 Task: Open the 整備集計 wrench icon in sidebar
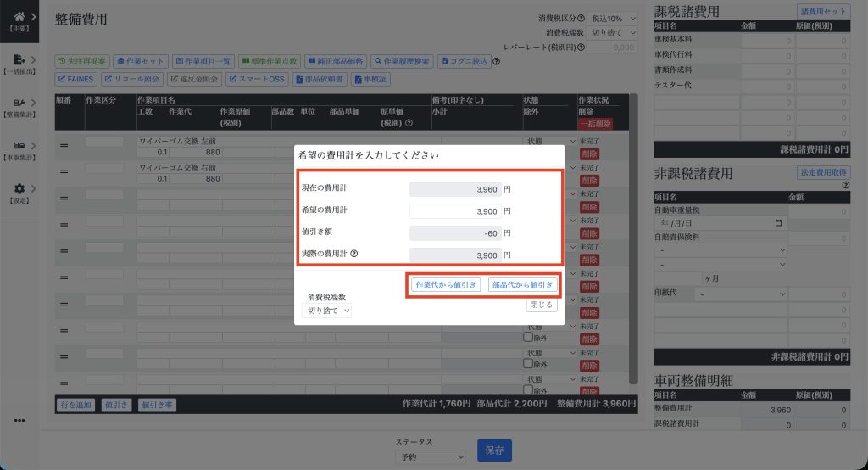pos(19,104)
